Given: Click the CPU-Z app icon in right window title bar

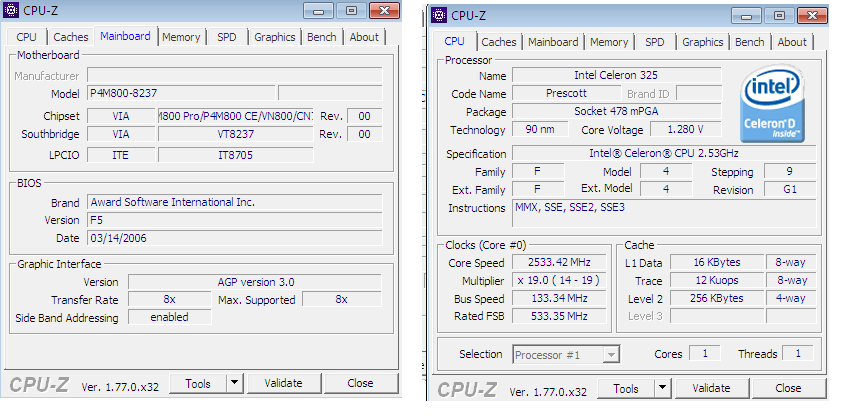Looking at the screenshot, I should click(x=439, y=15).
